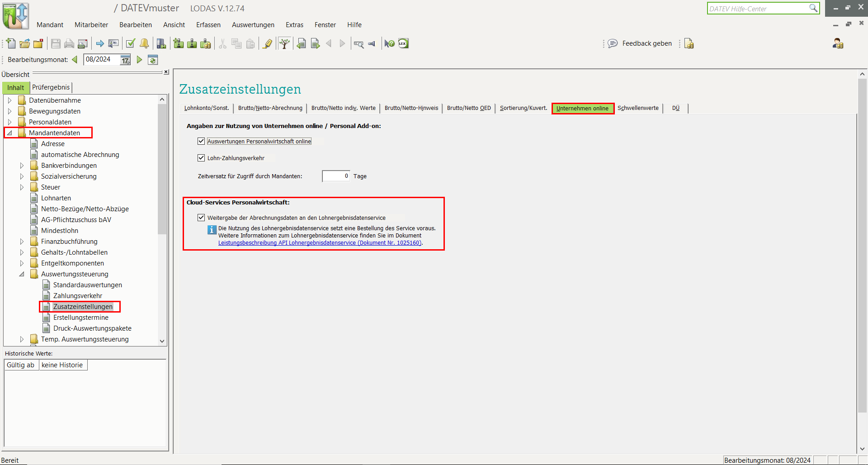Click the bell notification icon in toolbar
Screen dimensions: 868x465
coord(144,43)
